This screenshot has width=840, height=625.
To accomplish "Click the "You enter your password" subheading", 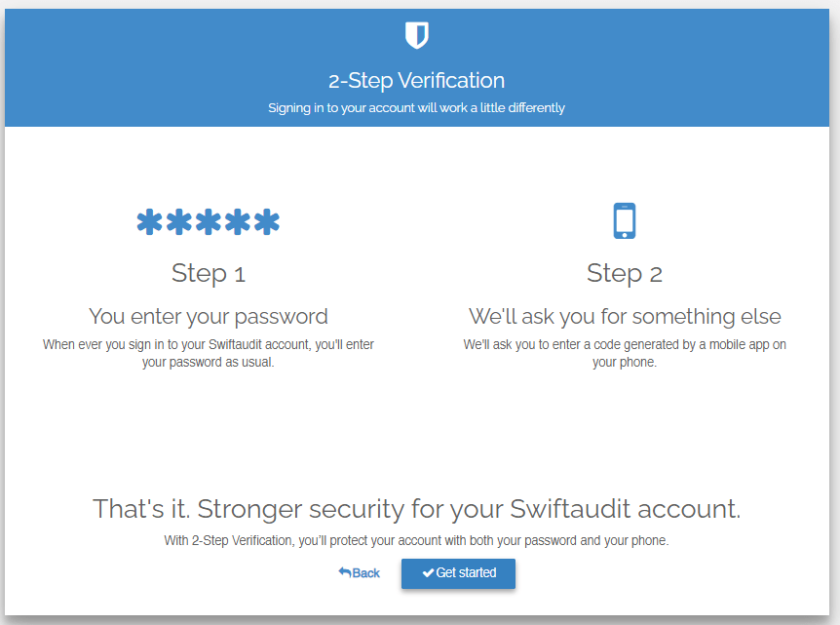I will 209,316.
